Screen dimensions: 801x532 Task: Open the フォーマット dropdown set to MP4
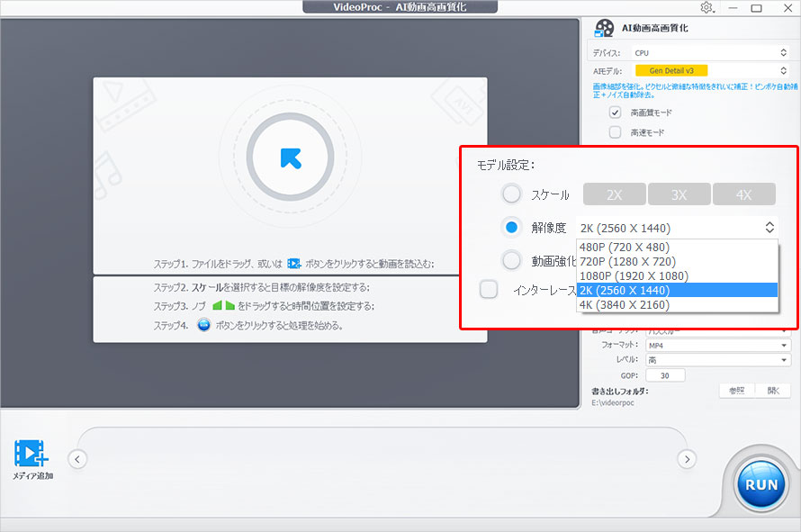715,344
